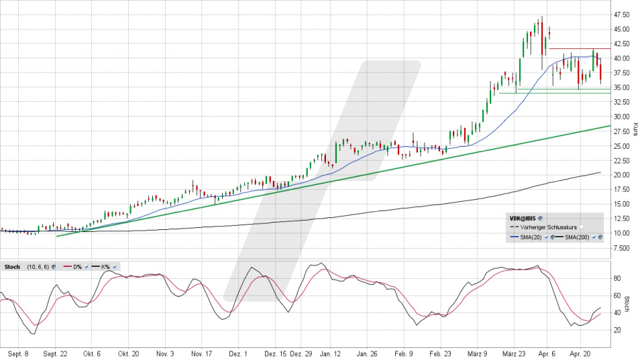This screenshot has width=644, height=362.
Task: Toggle the D% line checkbox
Action: [87, 267]
